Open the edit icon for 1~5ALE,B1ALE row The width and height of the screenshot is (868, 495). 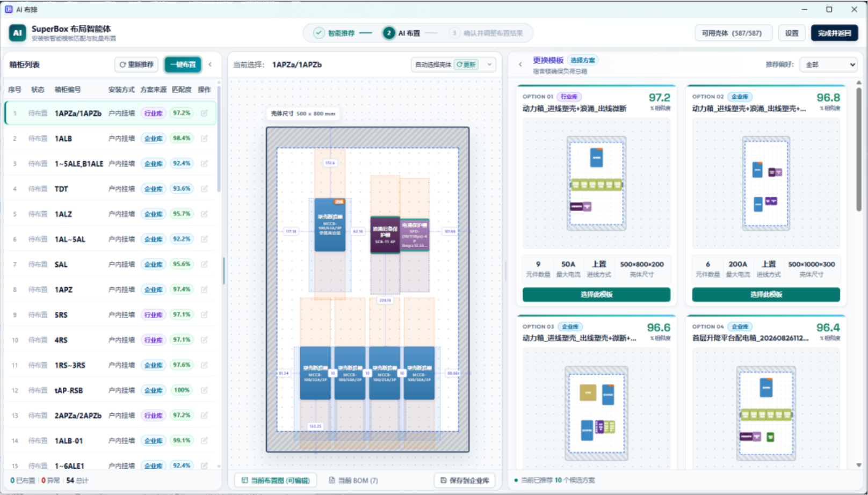coord(205,164)
